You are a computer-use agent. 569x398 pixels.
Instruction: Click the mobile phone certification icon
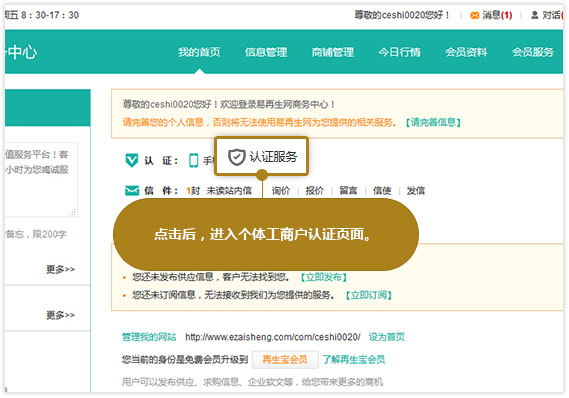coord(194,160)
